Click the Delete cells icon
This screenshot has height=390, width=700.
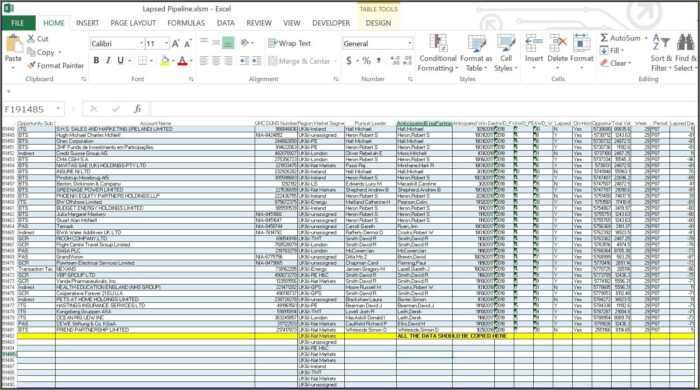(558, 43)
